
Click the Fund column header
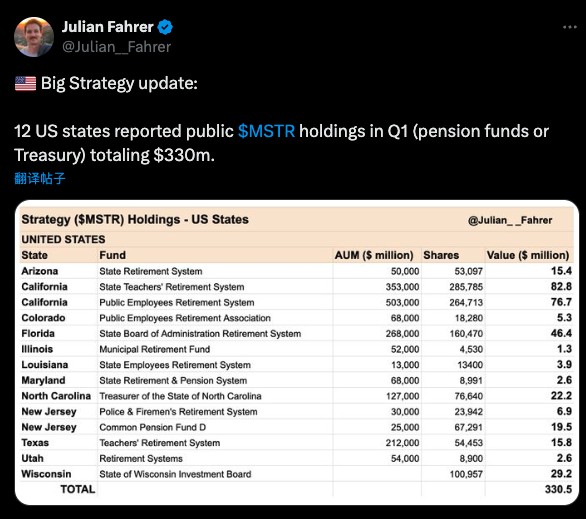point(112,255)
